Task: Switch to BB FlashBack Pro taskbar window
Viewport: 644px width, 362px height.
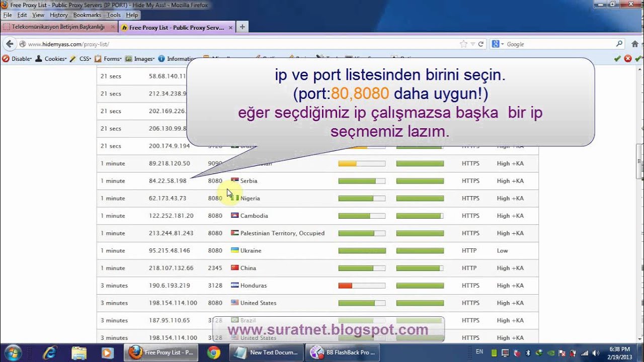Action: click(x=344, y=352)
